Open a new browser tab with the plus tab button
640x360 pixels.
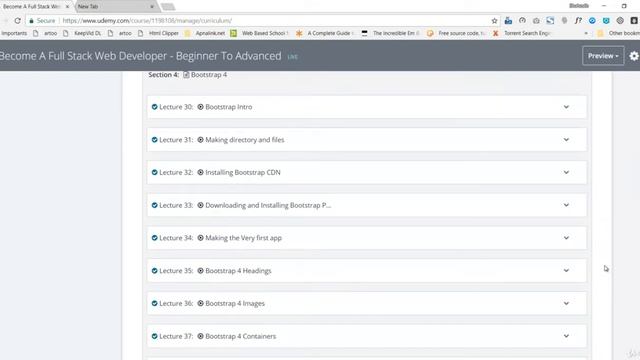(168, 7)
